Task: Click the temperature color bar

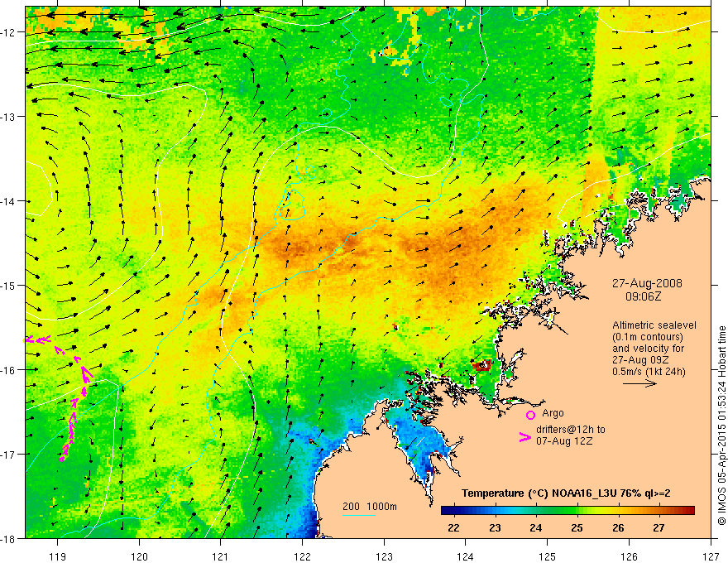Action: point(568,511)
